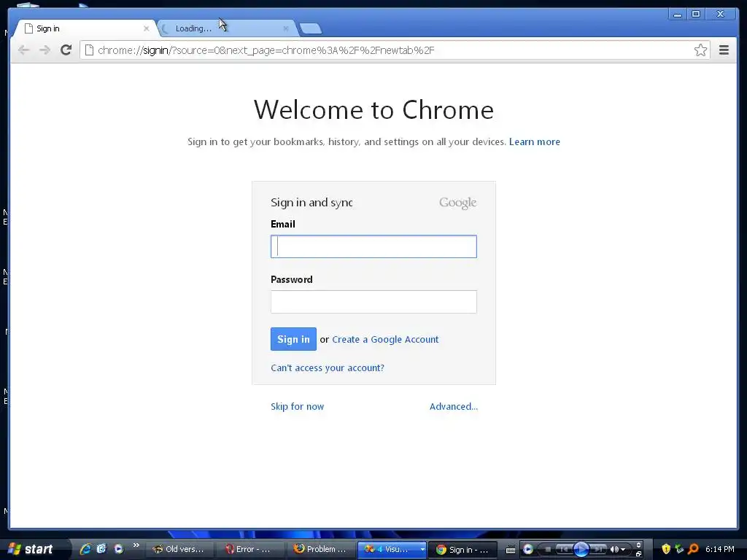Bookmark this page with the star icon
The width and height of the screenshot is (747, 560).
[x=700, y=50]
